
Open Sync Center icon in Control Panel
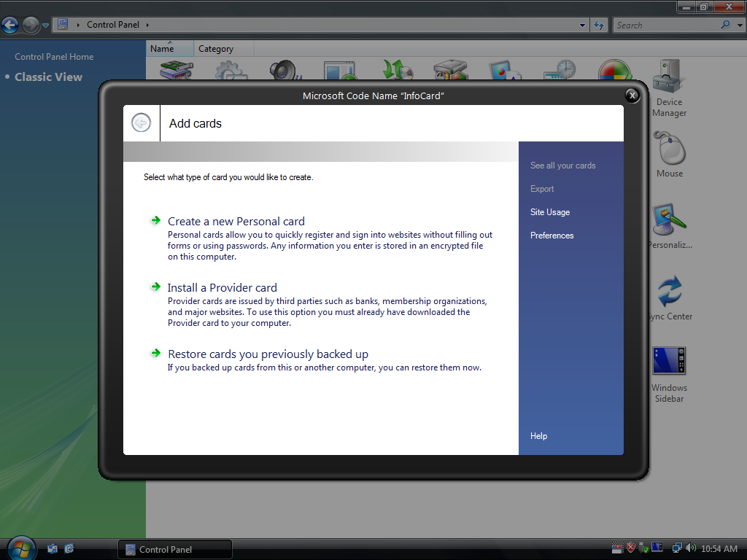coord(670,297)
